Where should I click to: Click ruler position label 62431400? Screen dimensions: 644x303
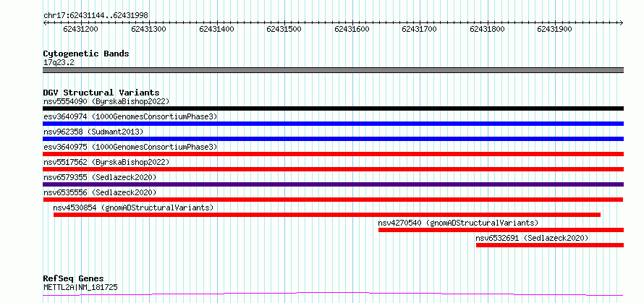point(217,29)
